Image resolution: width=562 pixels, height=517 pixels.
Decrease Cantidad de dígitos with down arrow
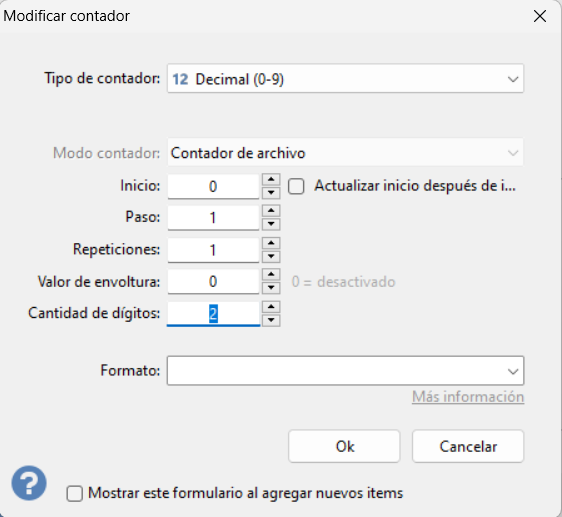(x=271, y=320)
